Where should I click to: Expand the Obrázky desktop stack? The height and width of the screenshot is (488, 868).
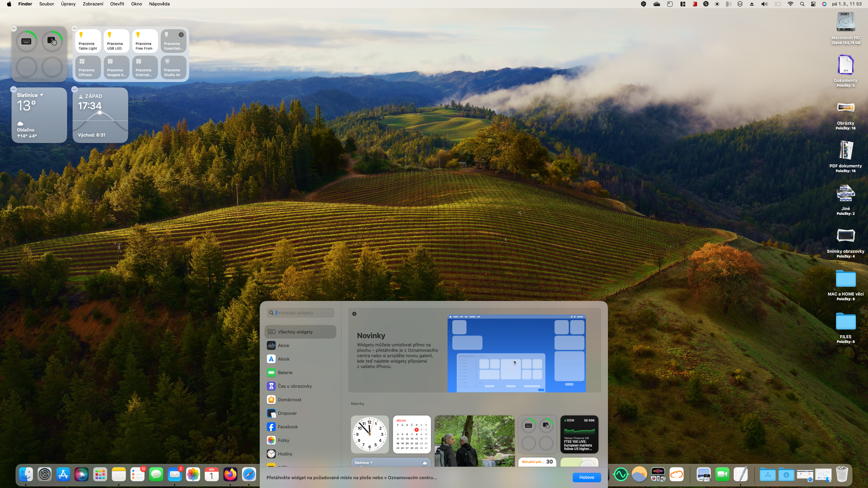point(845,108)
